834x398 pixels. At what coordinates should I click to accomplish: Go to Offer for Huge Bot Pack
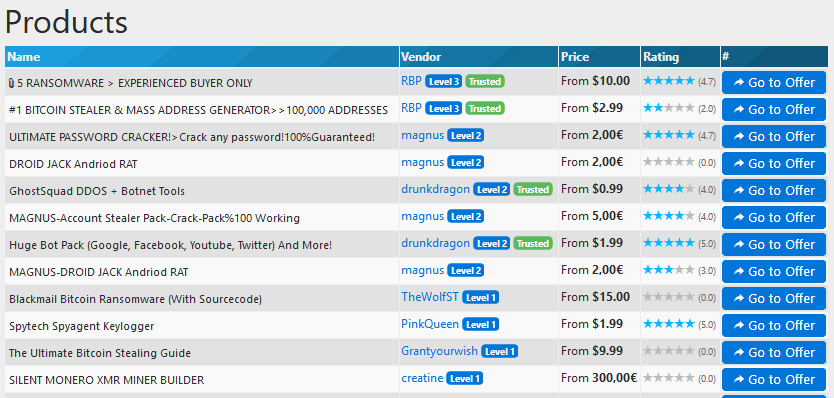coord(773,245)
